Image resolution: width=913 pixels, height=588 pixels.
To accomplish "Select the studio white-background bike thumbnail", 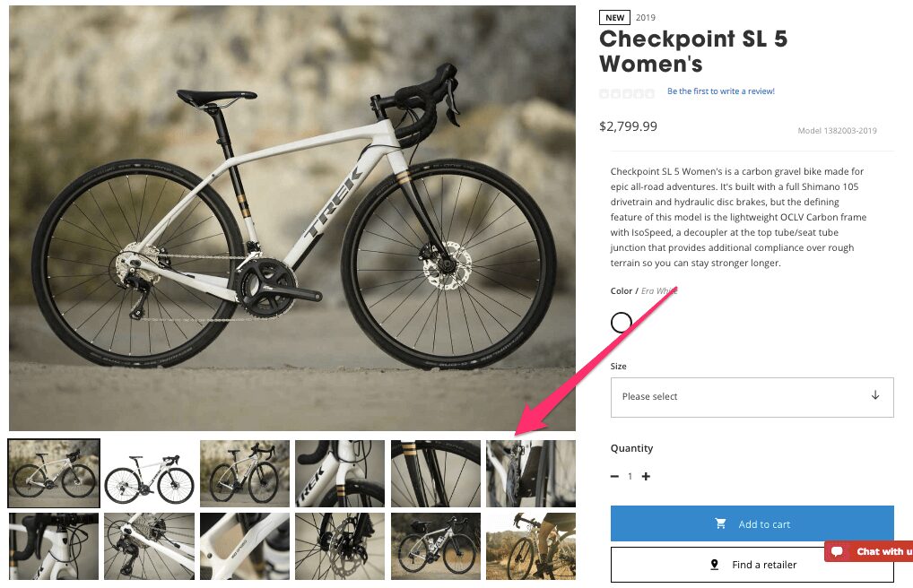I will click(x=149, y=473).
